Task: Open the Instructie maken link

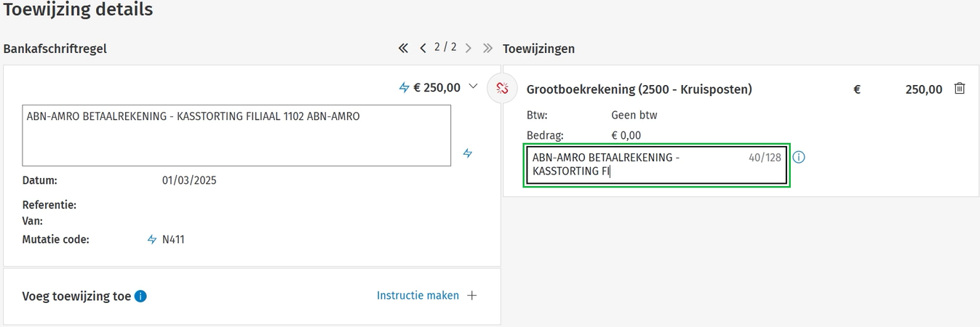Action: (x=418, y=295)
